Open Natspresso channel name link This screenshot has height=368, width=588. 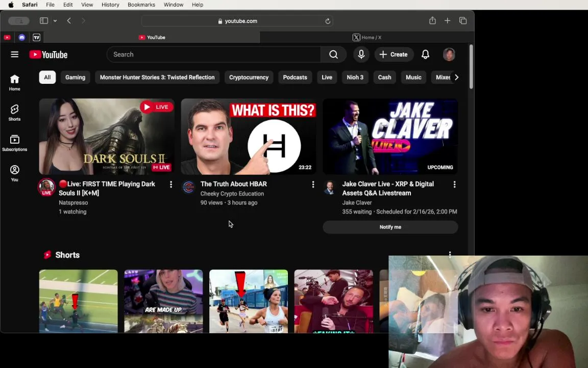pos(73,203)
